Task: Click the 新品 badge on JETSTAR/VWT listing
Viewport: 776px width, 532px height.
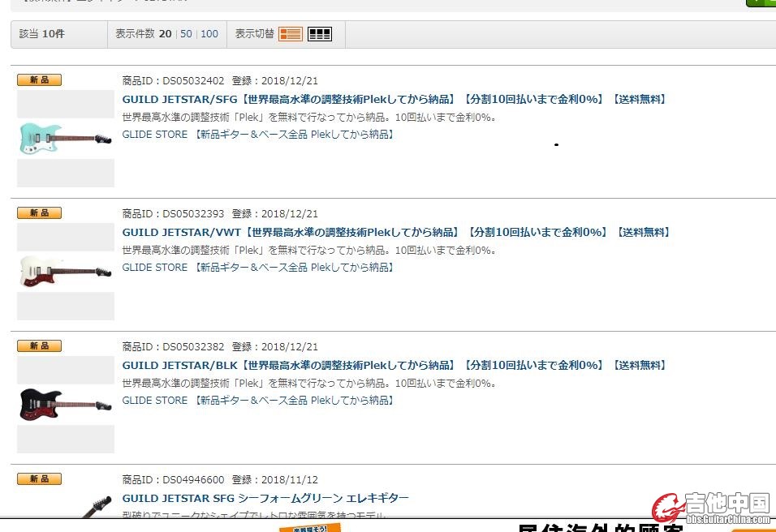Action: pyautogui.click(x=39, y=212)
